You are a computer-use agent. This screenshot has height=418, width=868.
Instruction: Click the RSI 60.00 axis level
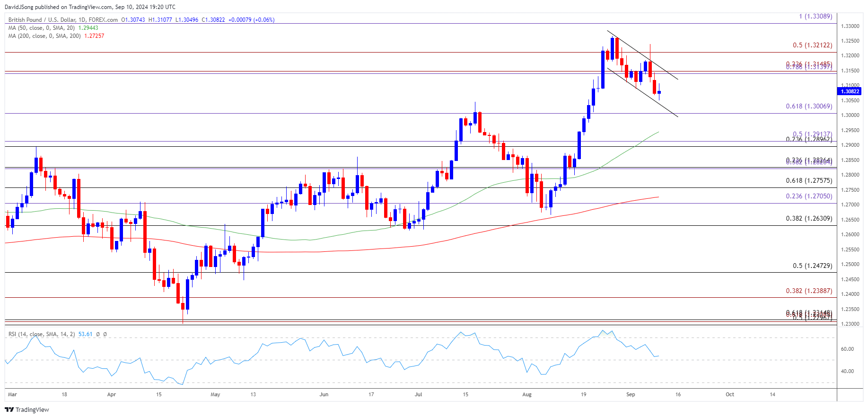[847, 349]
